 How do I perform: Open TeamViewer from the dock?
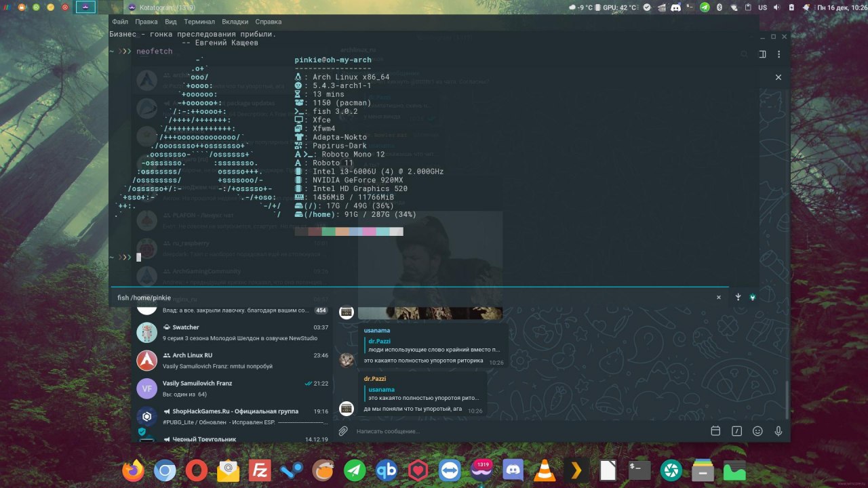coord(450,470)
